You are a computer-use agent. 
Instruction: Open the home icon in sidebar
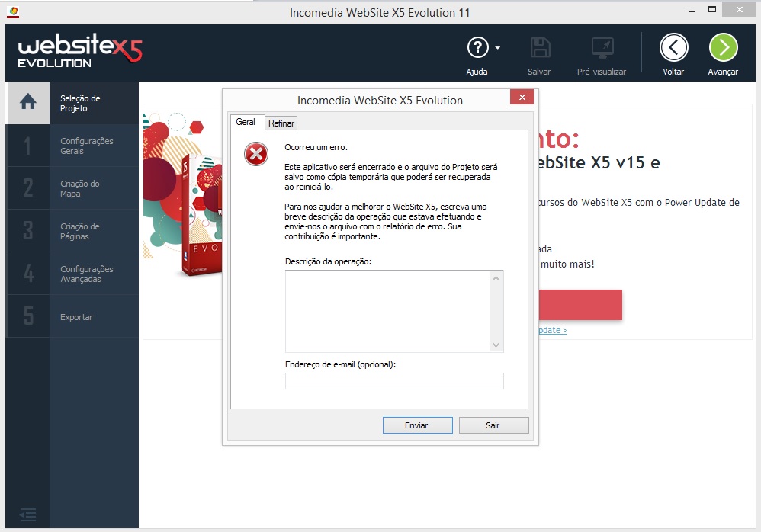(27, 102)
